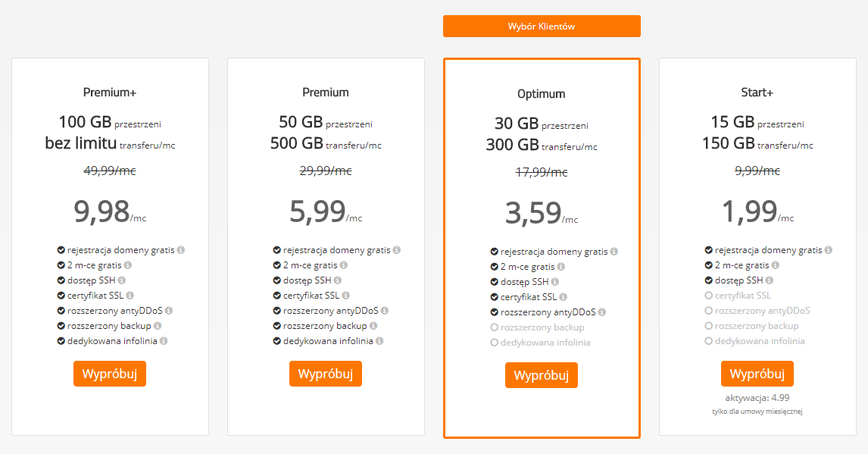
Task: Click info icon beside Start+ rejestracja domeny gratis
Action: pos(829,250)
